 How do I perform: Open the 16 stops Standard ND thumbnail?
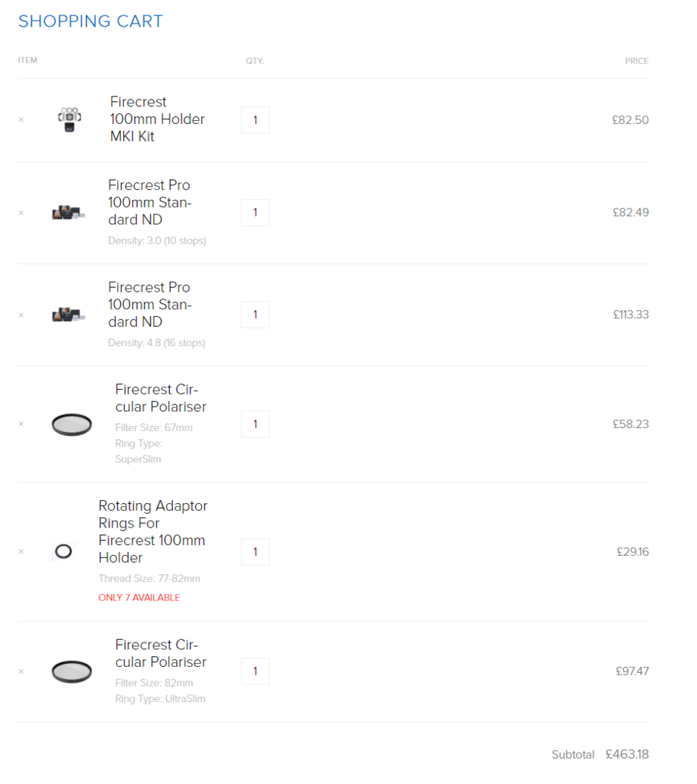[68, 315]
